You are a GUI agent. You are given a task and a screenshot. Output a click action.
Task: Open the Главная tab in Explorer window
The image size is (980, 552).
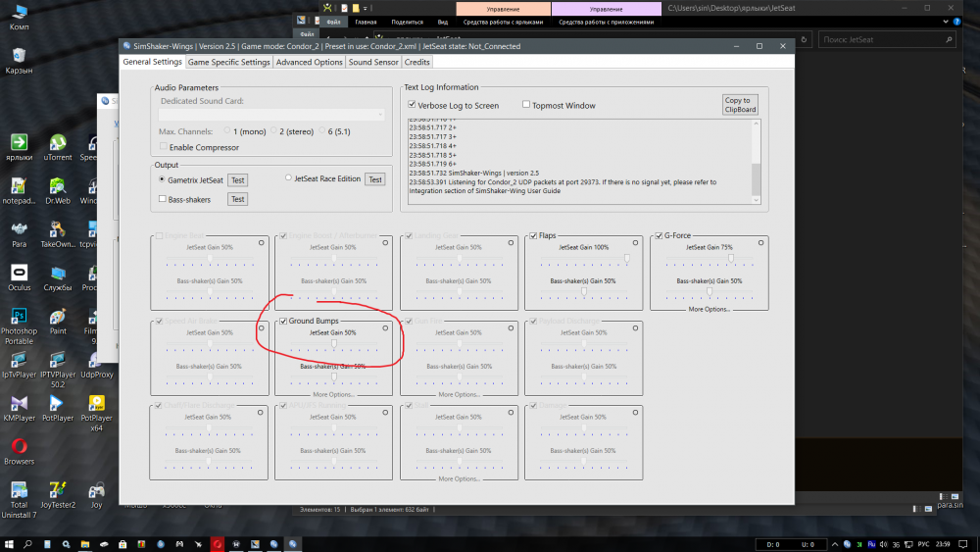tap(366, 22)
